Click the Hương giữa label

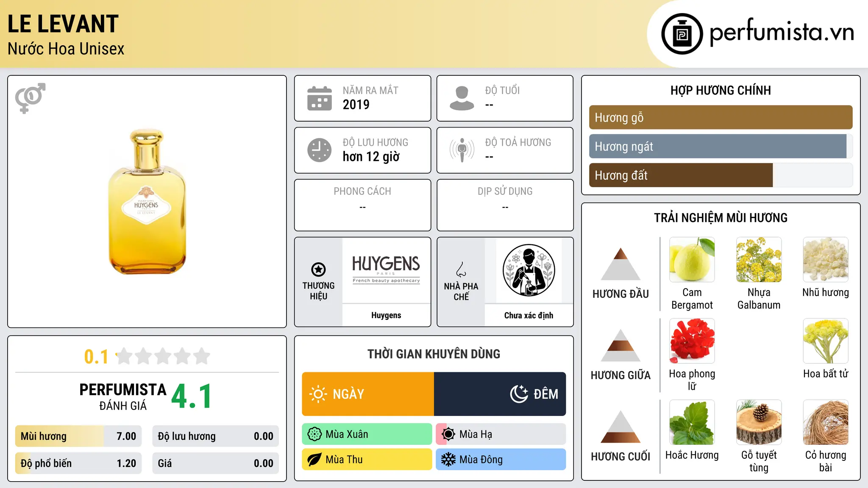coord(620,375)
